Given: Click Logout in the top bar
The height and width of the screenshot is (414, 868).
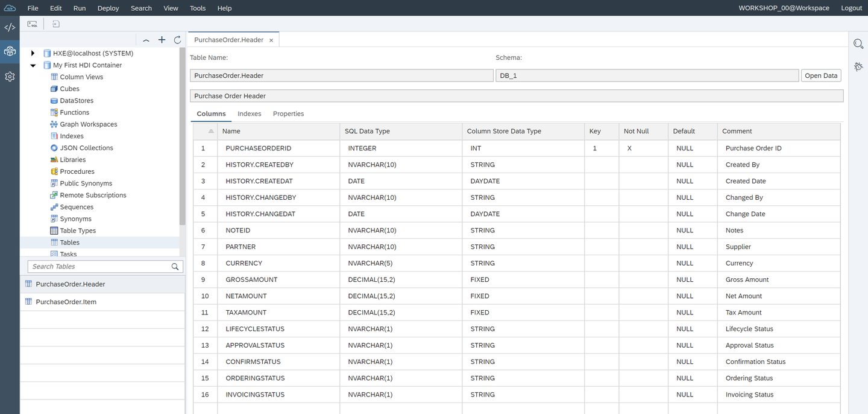Looking at the screenshot, I should click(x=852, y=8).
